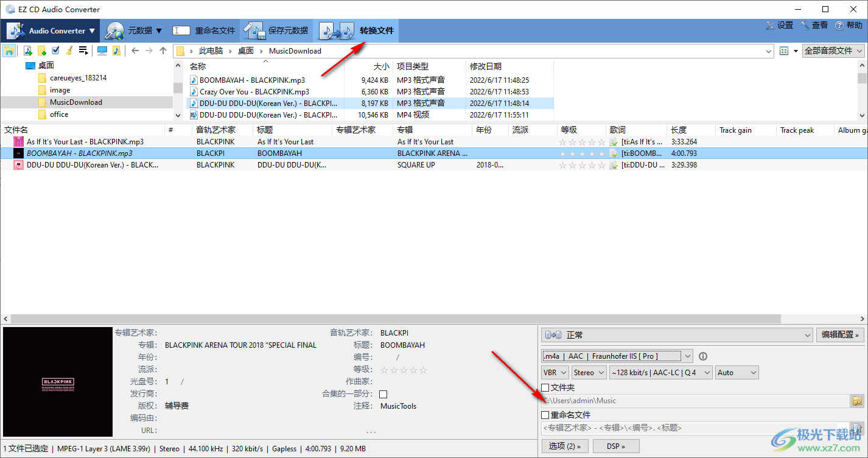Select Crazy Over You - BLACKPINK.mp3 file

pos(254,91)
